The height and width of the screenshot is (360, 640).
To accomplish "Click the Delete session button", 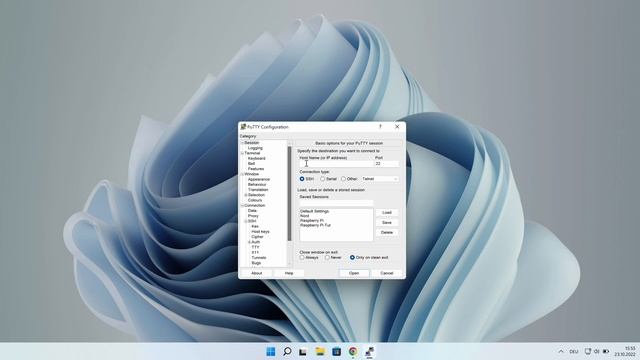I will 387,232.
